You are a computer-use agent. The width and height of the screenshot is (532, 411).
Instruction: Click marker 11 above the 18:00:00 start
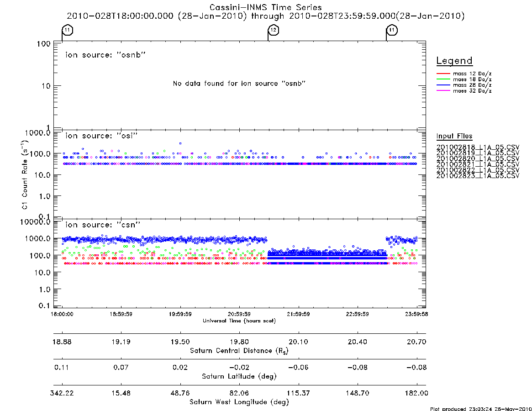pos(68,30)
